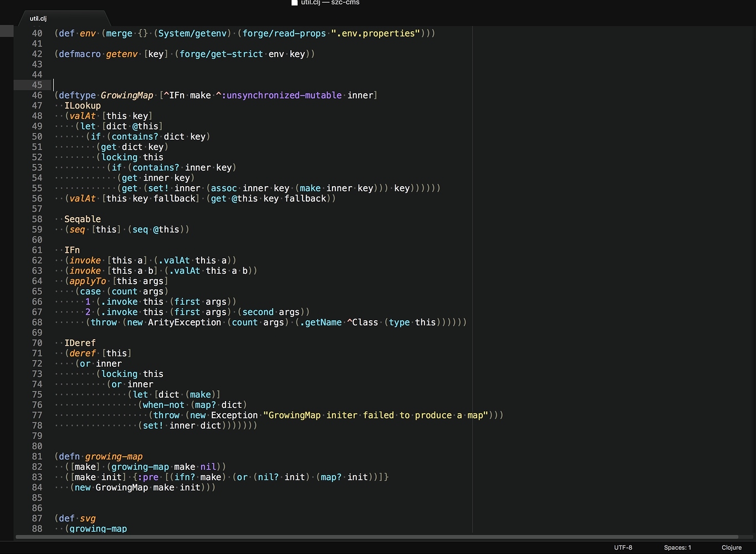Click the Exception message string on line 77
The width and height of the screenshot is (756, 554).
pos(377,415)
